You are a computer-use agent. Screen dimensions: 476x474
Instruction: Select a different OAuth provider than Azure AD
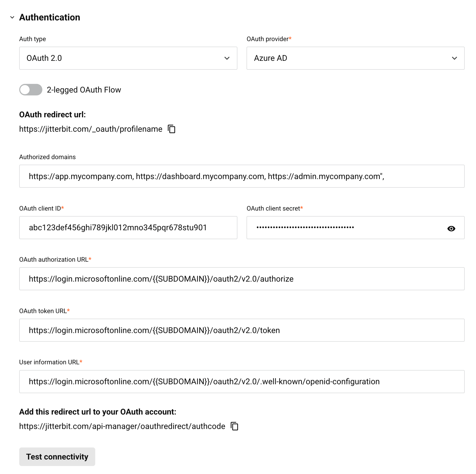point(355,58)
